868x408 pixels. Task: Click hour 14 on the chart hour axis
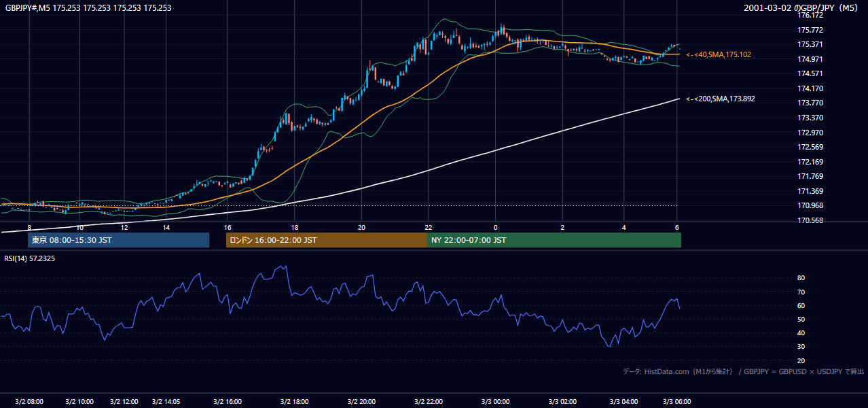tap(166, 227)
